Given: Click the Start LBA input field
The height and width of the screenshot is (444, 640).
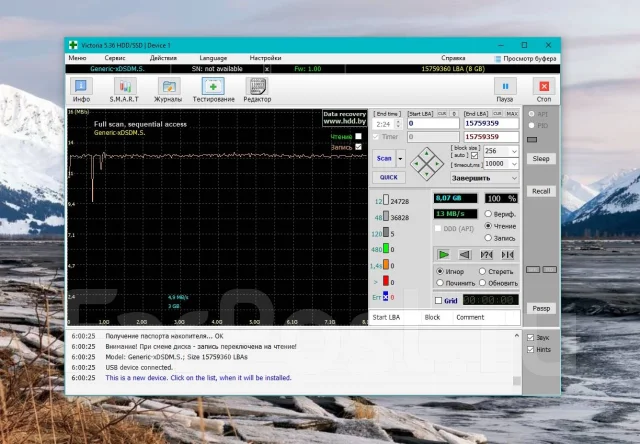Looking at the screenshot, I should click(x=433, y=123).
